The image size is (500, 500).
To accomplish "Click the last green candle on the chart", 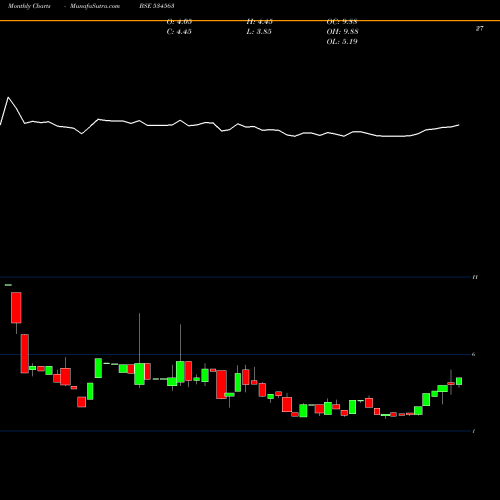I will [459, 381].
